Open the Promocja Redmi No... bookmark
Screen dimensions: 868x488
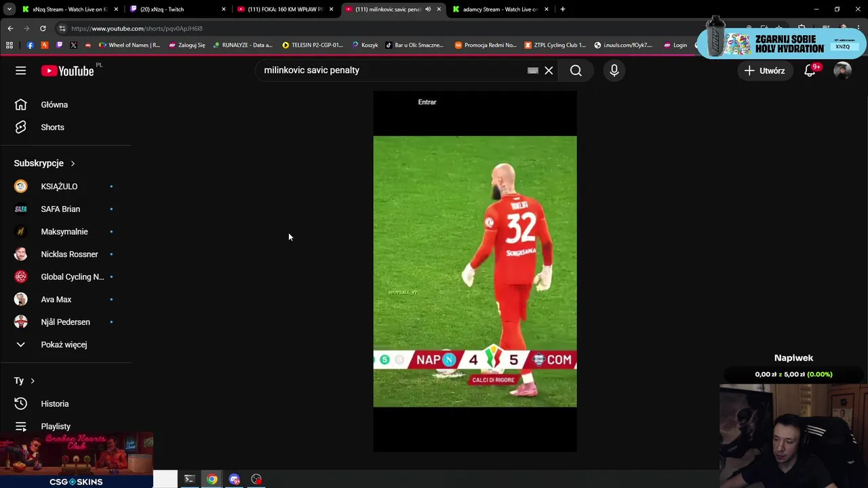pyautogui.click(x=485, y=45)
